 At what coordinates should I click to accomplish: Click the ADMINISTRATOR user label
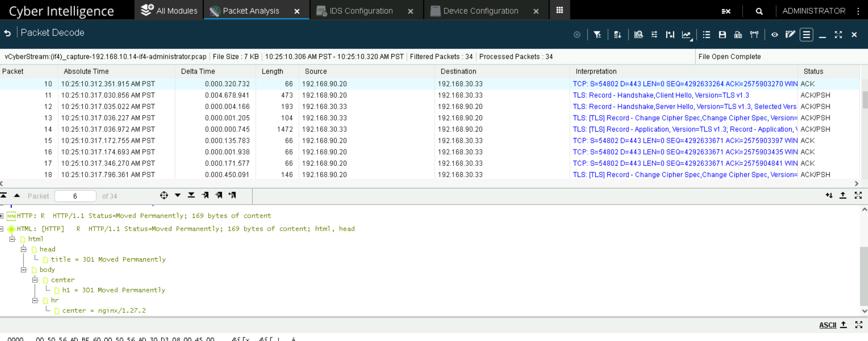pyautogui.click(x=813, y=11)
